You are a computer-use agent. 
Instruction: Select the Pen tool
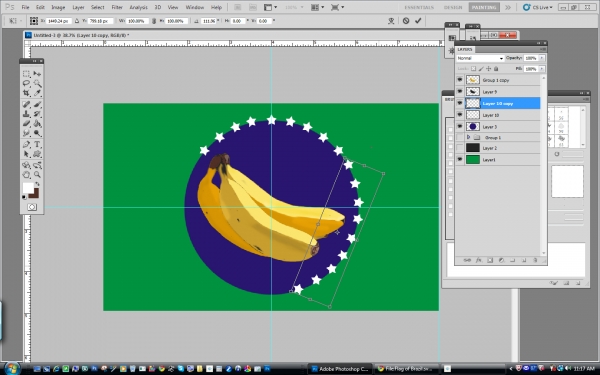26,144
